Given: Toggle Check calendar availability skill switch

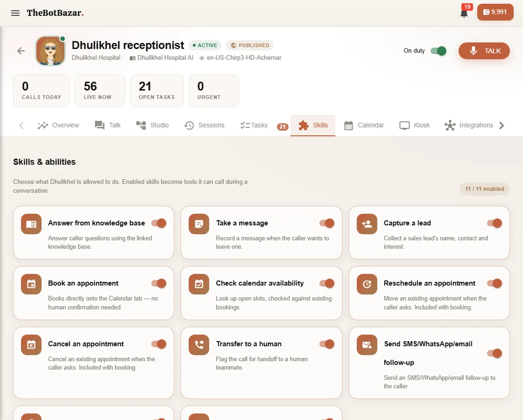Looking at the screenshot, I should coord(327,283).
